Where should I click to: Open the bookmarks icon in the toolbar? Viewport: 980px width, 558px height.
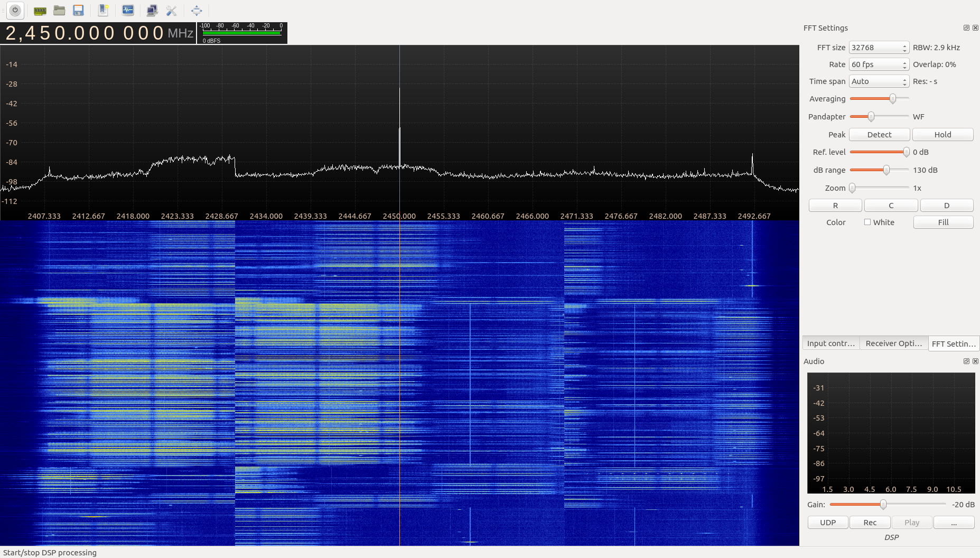click(x=103, y=11)
